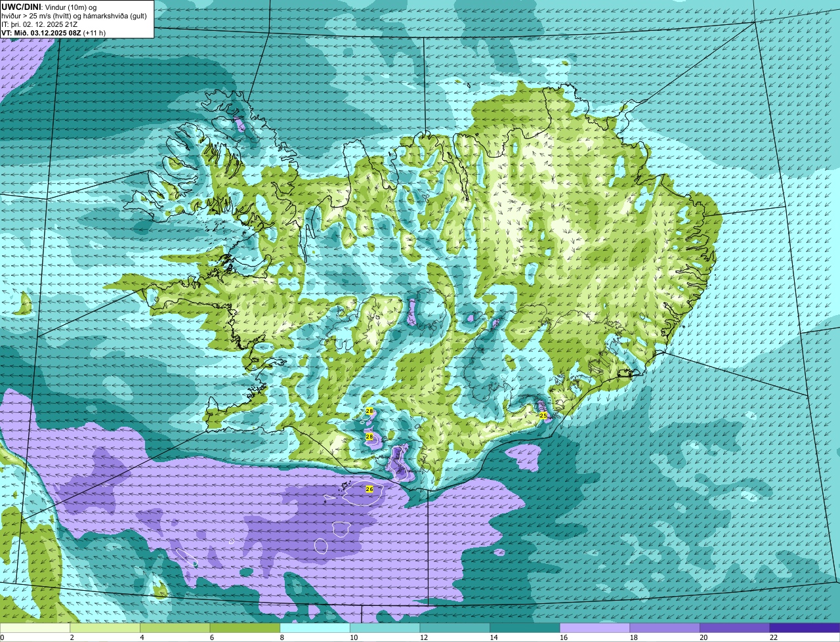Click the color scale label '0'
This screenshot has width=840, height=642.
(1, 637)
